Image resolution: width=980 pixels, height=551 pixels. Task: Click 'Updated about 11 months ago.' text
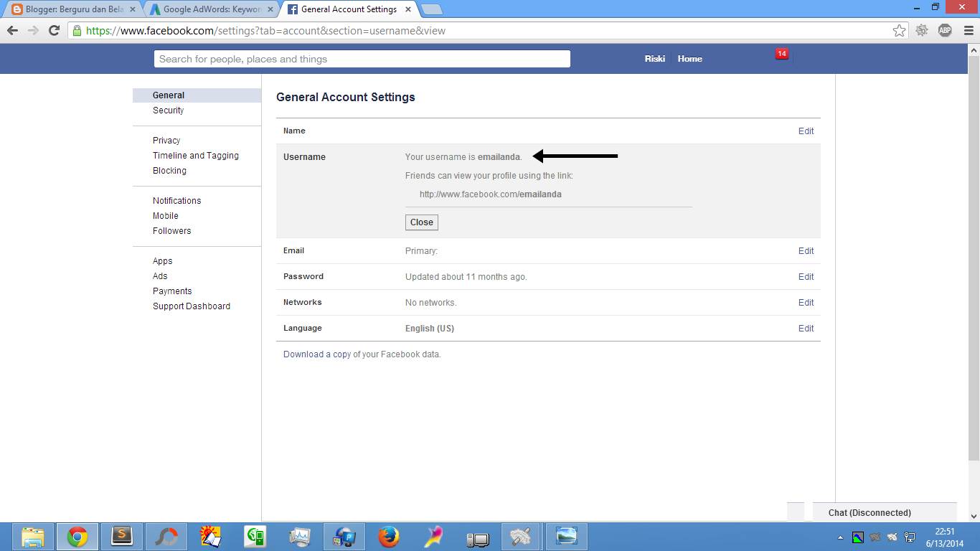tap(466, 277)
